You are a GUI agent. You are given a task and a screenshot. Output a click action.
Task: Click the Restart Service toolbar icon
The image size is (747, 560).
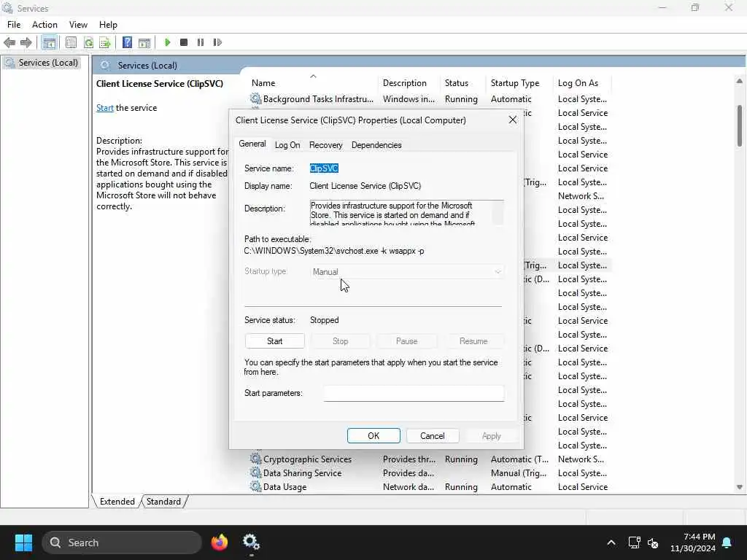[217, 42]
